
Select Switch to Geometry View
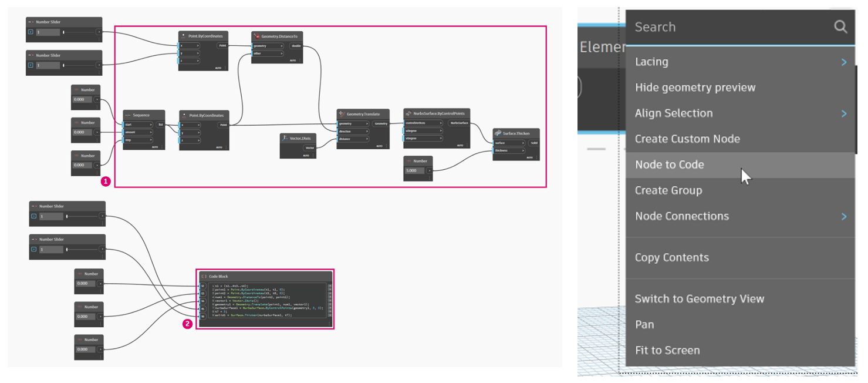tap(740, 298)
